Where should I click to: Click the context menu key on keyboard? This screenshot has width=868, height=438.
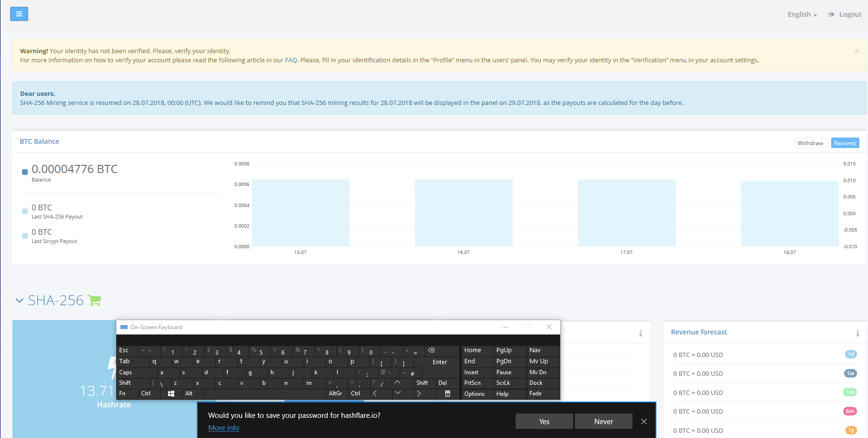coord(448,393)
